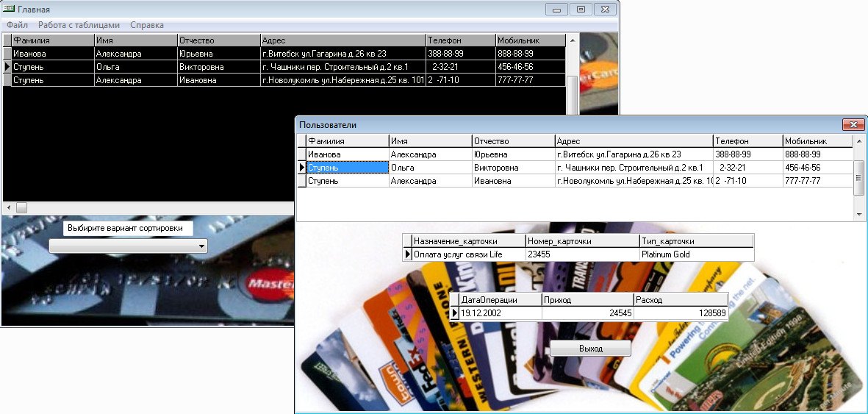The image size is (868, 414).
Task: Click Приход column header
Action: [x=587, y=300]
